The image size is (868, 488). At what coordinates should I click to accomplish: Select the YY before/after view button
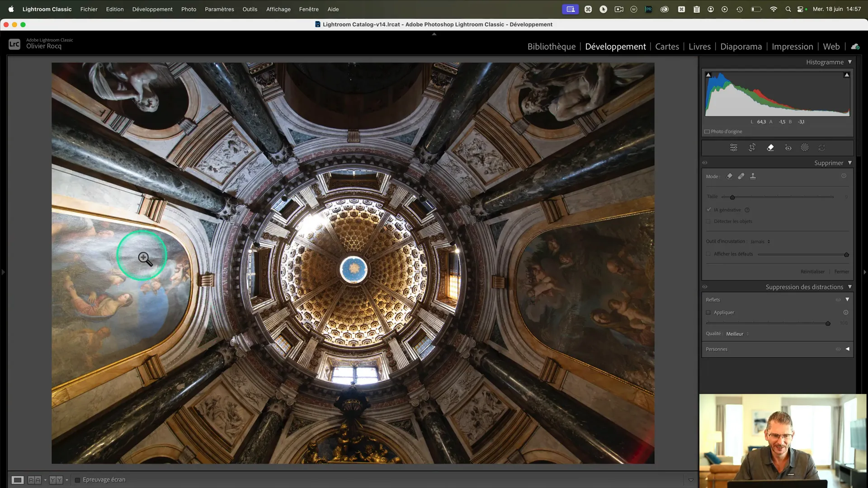click(x=56, y=480)
